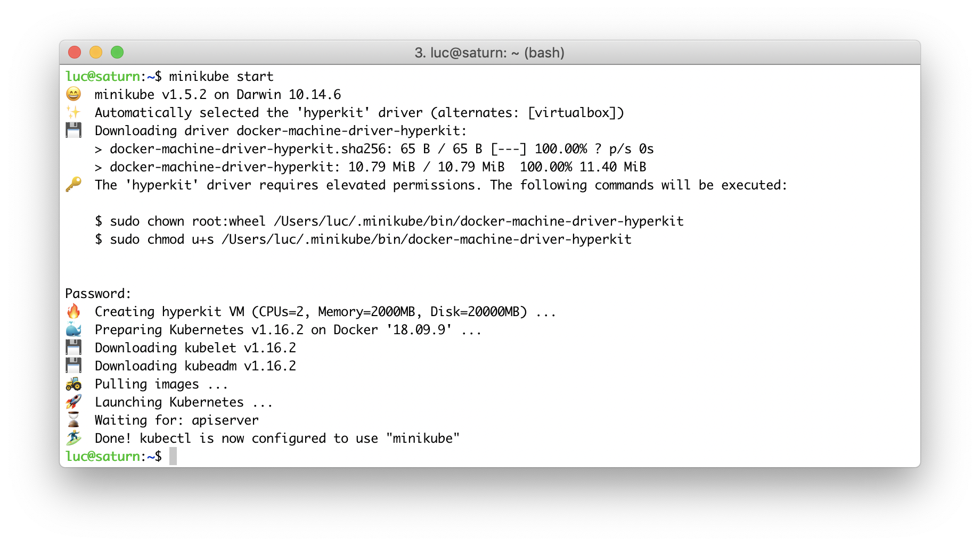Click the surfer emoji on the Done line
The height and width of the screenshot is (546, 980).
tap(73, 438)
